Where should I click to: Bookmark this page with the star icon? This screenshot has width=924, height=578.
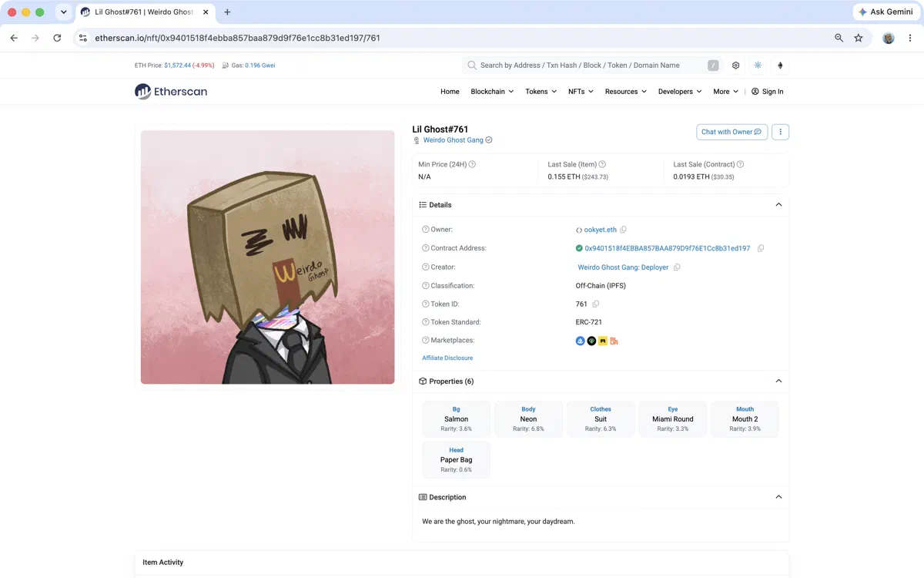pos(859,38)
